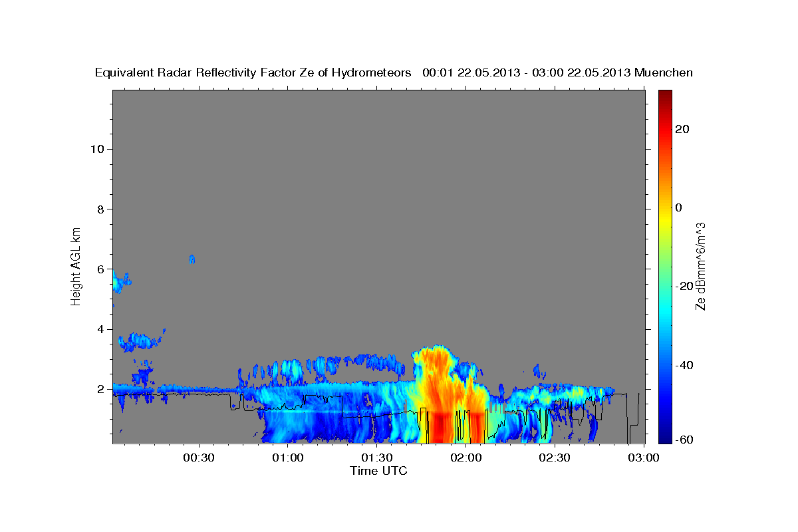Screen dimensions: 798x532
Task: Click the 'Time UTC' axis title
Action: coord(378,471)
